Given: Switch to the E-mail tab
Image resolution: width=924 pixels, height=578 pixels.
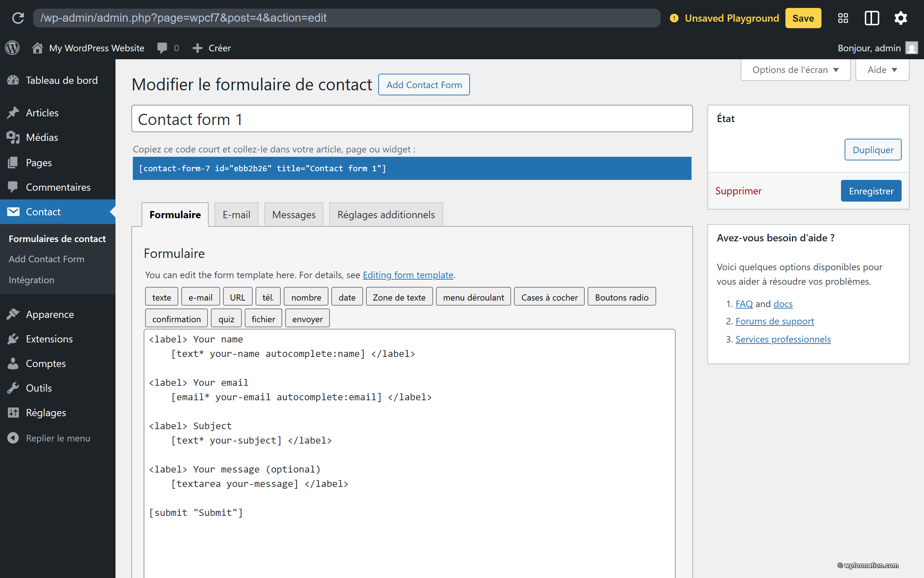Looking at the screenshot, I should point(236,215).
